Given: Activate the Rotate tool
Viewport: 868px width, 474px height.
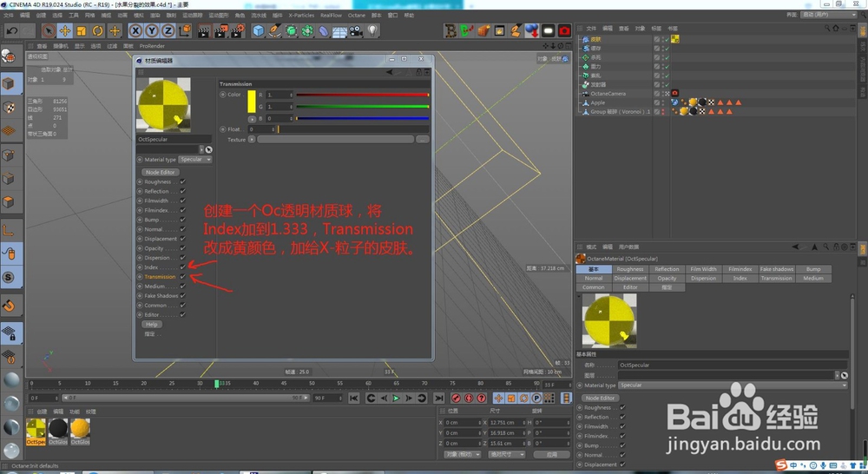Looking at the screenshot, I should pyautogui.click(x=98, y=31).
